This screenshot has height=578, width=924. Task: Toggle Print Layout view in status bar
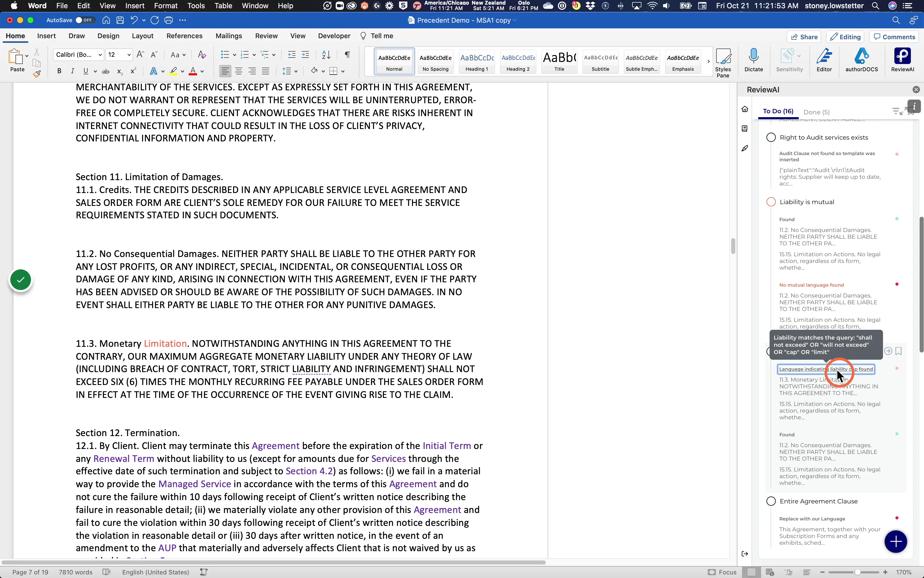point(751,572)
